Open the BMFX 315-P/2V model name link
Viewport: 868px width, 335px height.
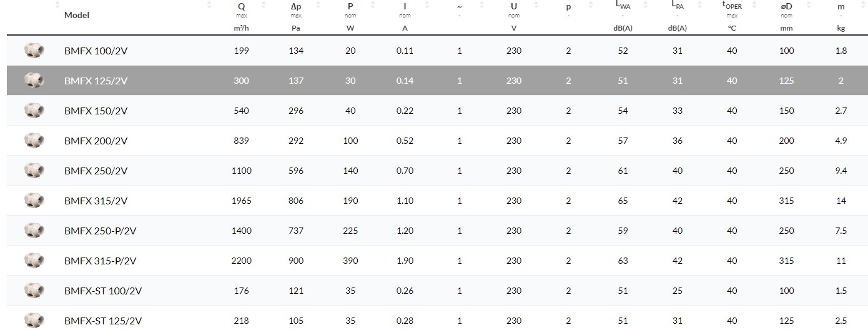point(100,261)
